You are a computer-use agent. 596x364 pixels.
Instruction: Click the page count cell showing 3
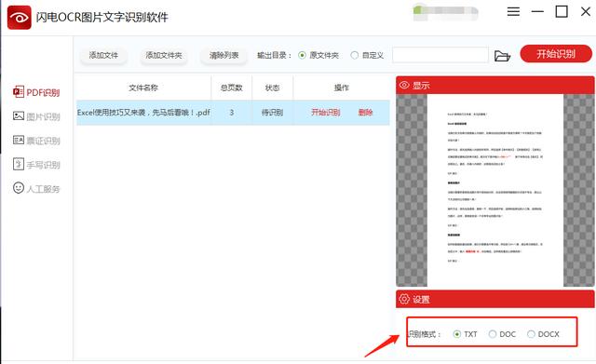click(232, 113)
